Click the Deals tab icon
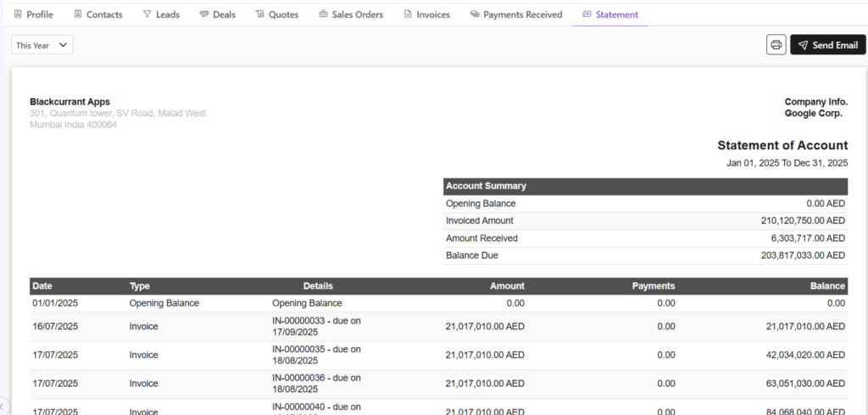 click(204, 14)
